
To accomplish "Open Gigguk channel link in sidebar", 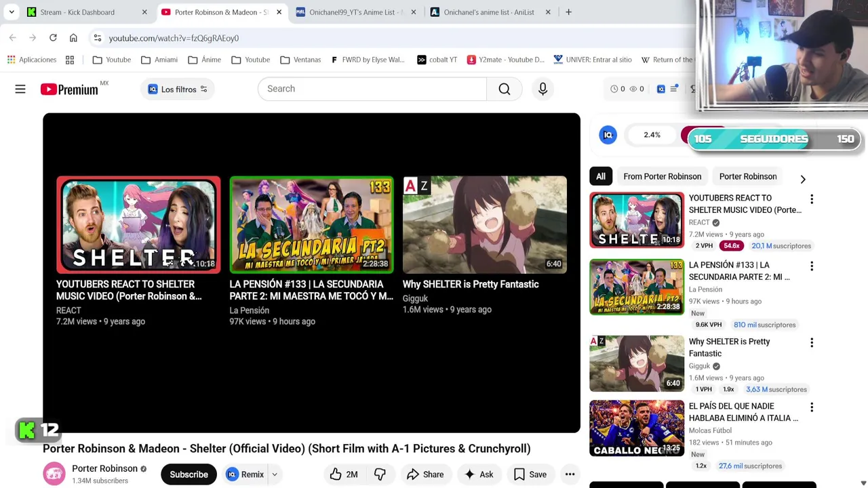I will (x=699, y=366).
